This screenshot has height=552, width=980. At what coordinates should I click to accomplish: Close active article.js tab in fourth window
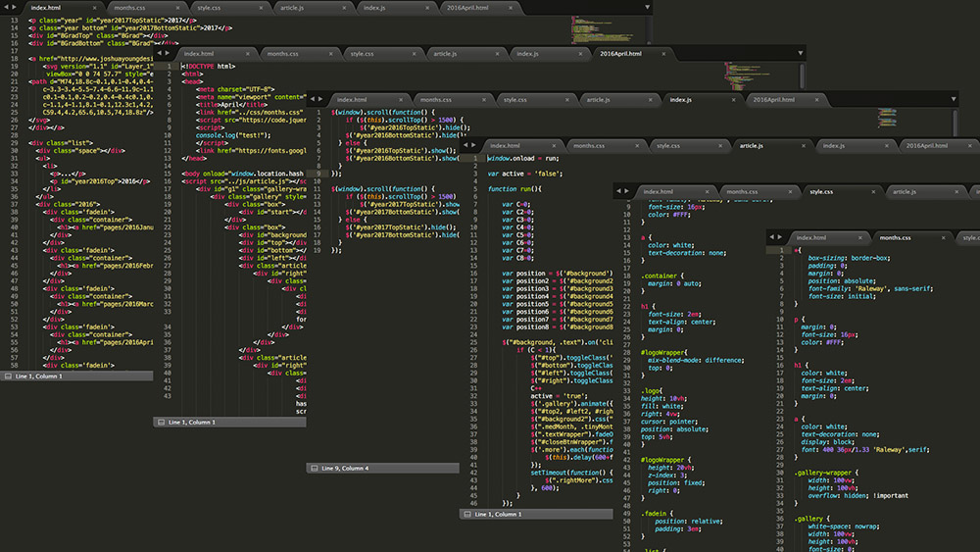(x=804, y=146)
